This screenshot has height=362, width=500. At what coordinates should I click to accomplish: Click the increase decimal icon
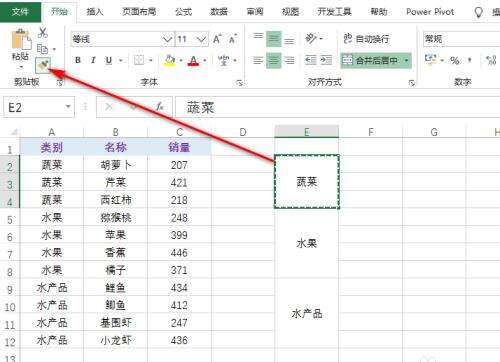(x=491, y=60)
